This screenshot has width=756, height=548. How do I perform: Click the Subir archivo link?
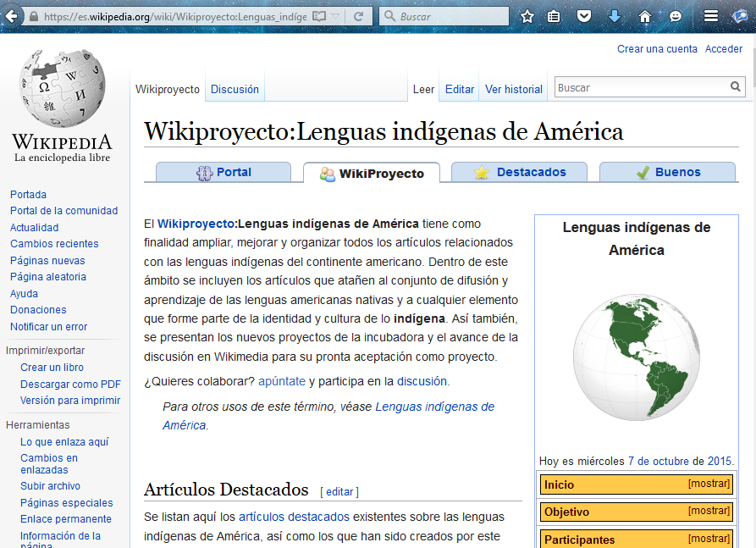click(50, 486)
